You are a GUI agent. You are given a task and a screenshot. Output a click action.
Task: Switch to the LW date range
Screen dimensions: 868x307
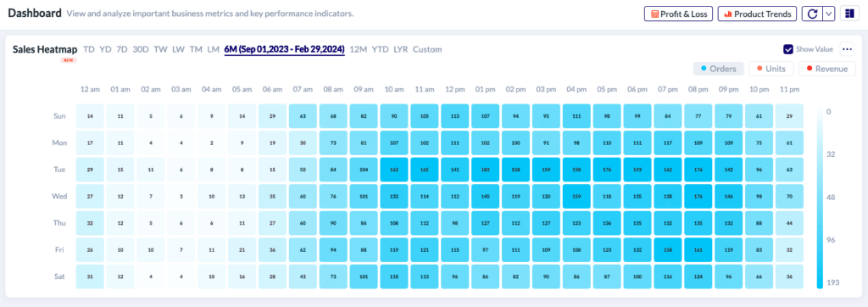pos(178,49)
